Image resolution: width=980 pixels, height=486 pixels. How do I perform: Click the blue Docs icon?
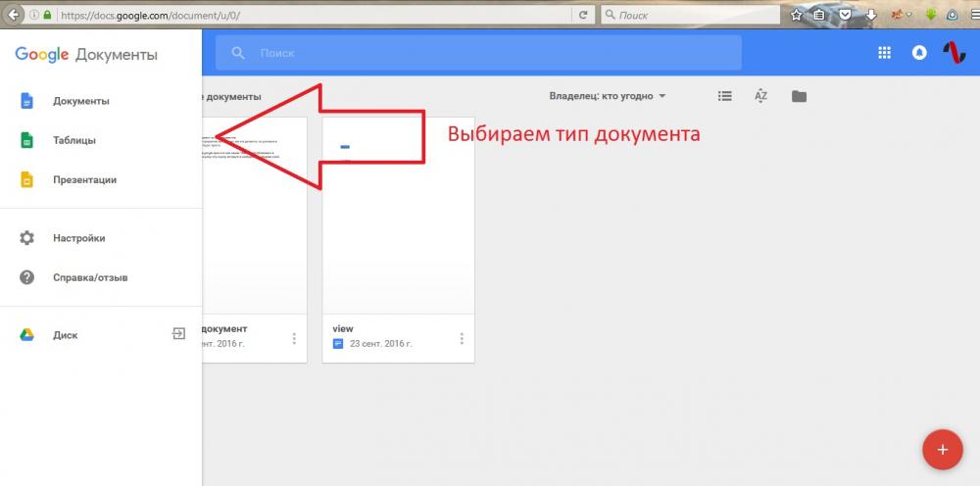(26, 101)
